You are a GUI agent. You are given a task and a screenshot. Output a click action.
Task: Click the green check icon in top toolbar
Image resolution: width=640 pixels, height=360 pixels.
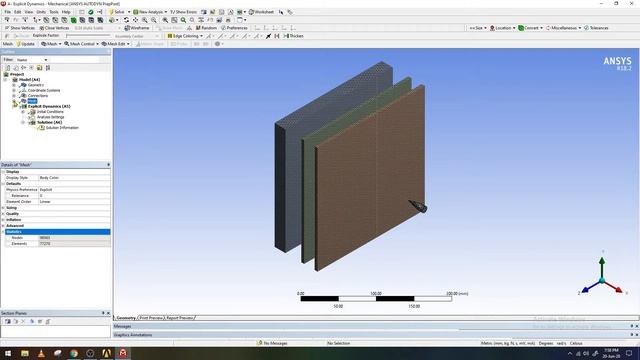[x=91, y=12]
